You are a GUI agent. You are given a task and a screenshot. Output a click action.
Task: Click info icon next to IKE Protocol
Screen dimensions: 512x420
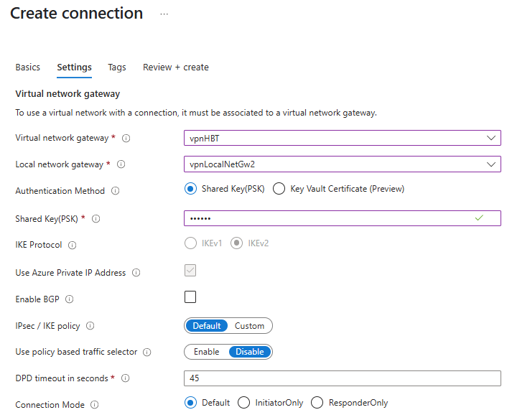(72, 245)
